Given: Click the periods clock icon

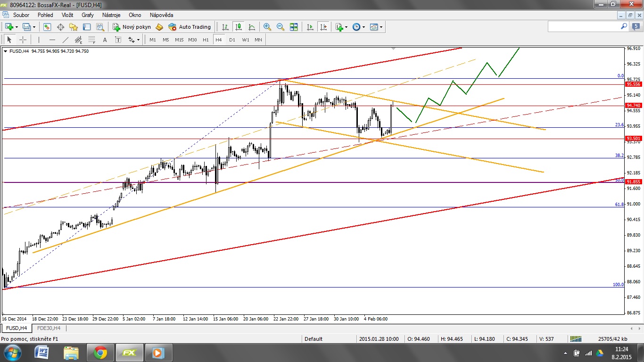Looking at the screenshot, I should 356,27.
